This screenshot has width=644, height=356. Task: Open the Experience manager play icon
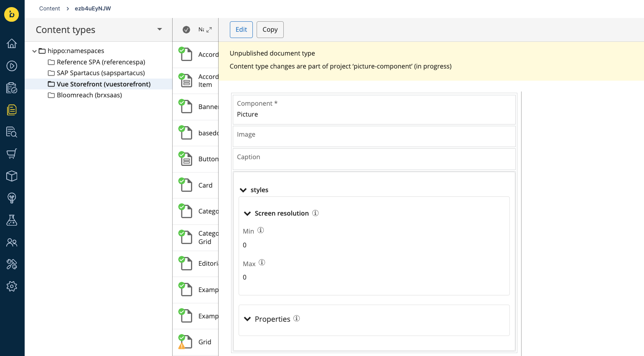tap(12, 66)
